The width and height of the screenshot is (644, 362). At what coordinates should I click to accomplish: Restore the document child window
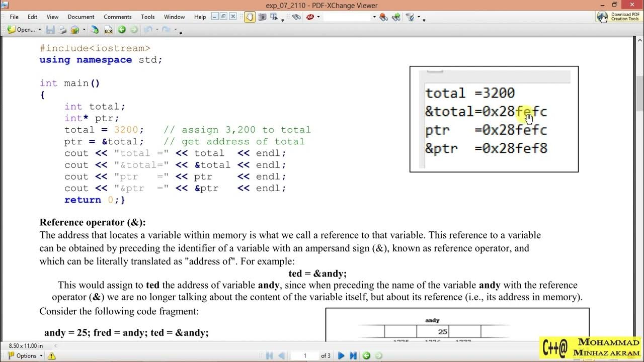click(x=224, y=17)
